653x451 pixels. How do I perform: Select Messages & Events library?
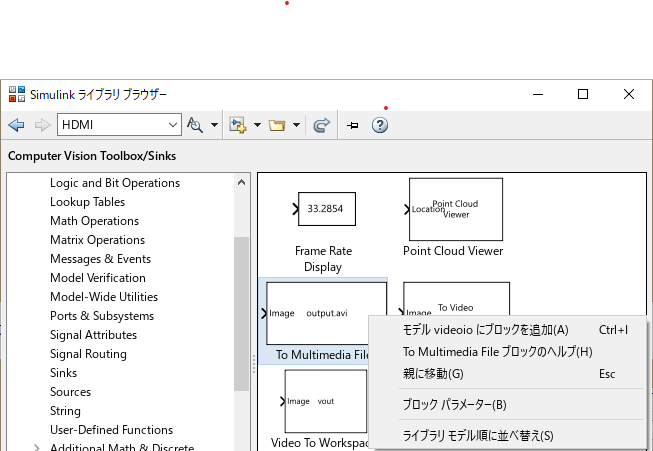pos(100,259)
